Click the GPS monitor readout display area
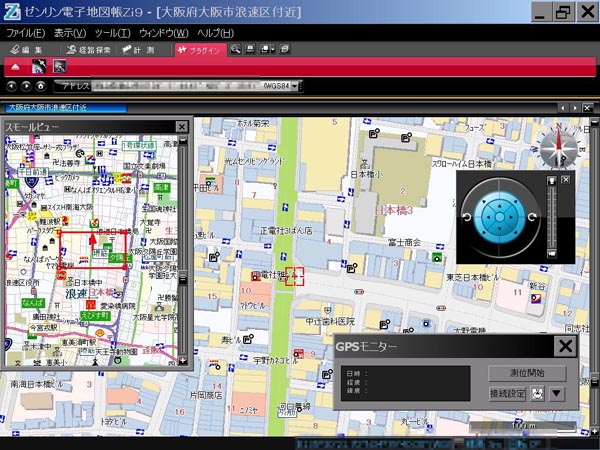This screenshot has height=450, width=600. tap(406, 383)
